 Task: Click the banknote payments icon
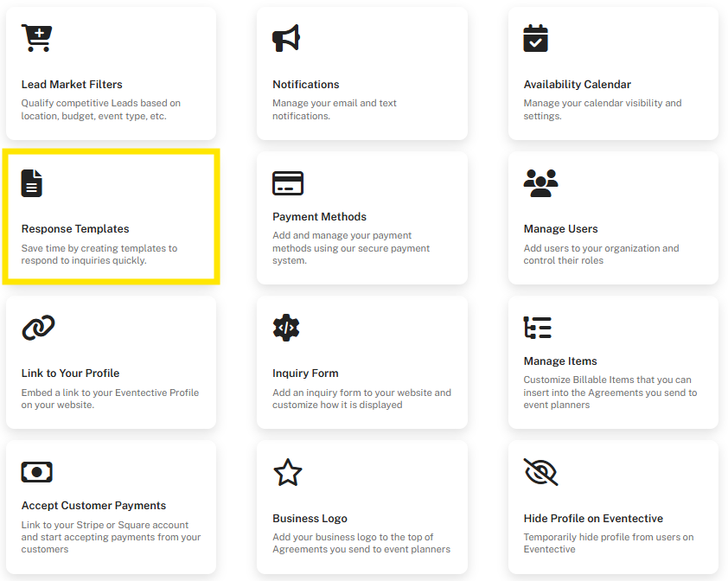36,472
